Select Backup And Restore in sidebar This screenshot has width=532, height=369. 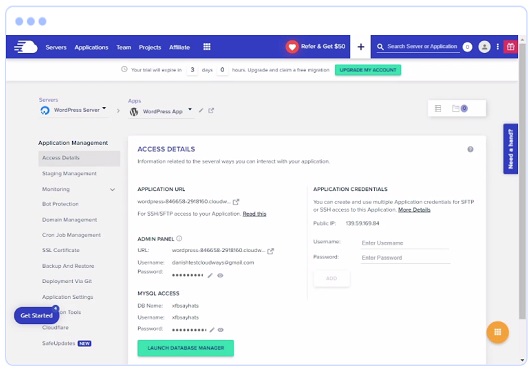68,266
